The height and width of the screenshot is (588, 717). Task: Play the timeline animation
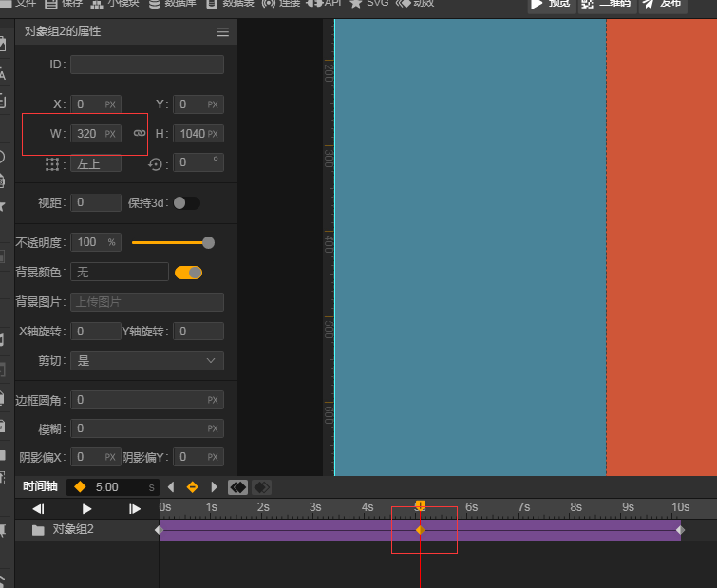pos(86,509)
